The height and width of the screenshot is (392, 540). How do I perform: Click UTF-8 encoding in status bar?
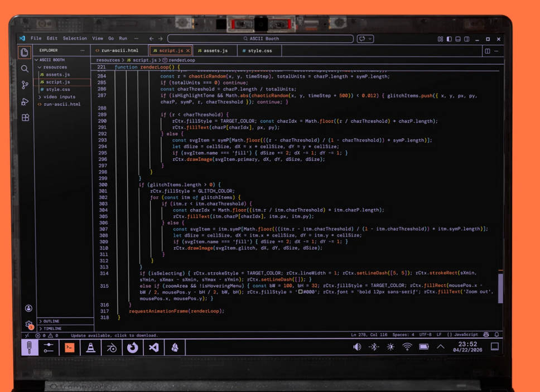tap(425, 335)
